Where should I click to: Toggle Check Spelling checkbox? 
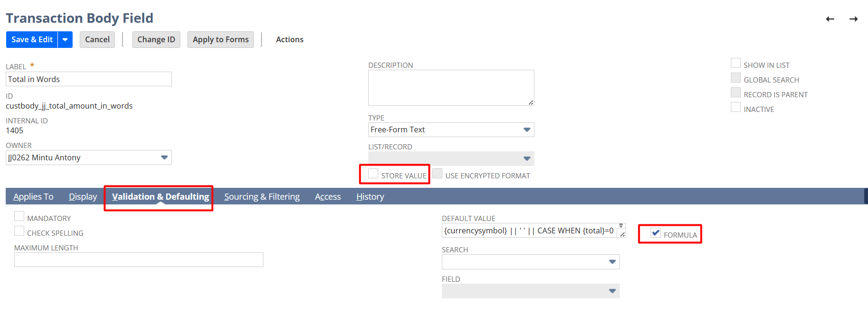(x=19, y=231)
